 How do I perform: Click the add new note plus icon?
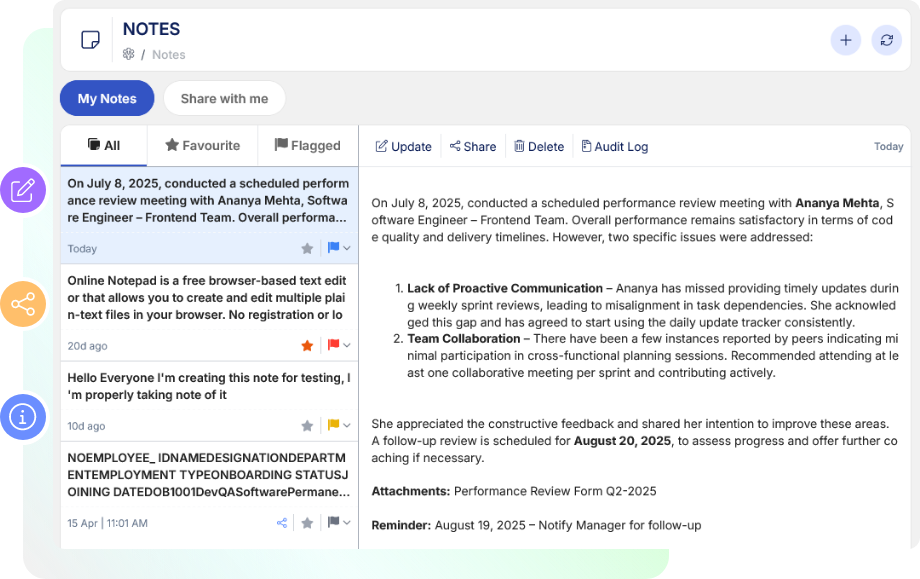pos(845,40)
